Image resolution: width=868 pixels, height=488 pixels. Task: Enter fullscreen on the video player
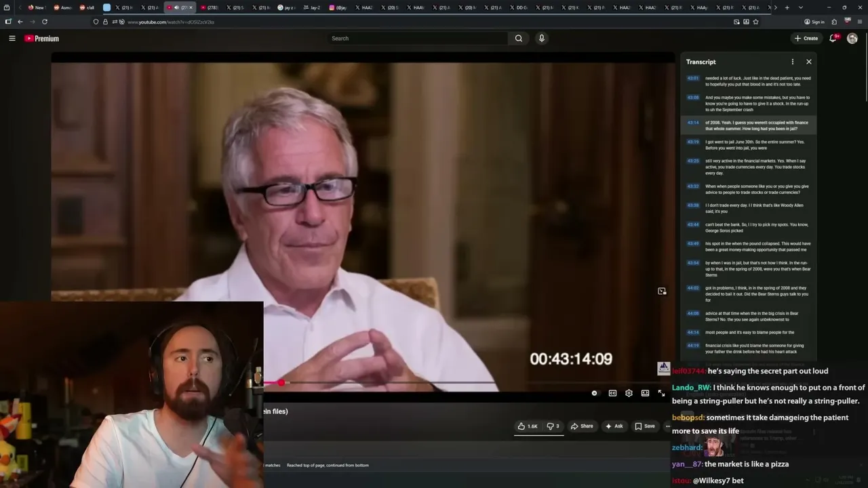click(x=661, y=393)
